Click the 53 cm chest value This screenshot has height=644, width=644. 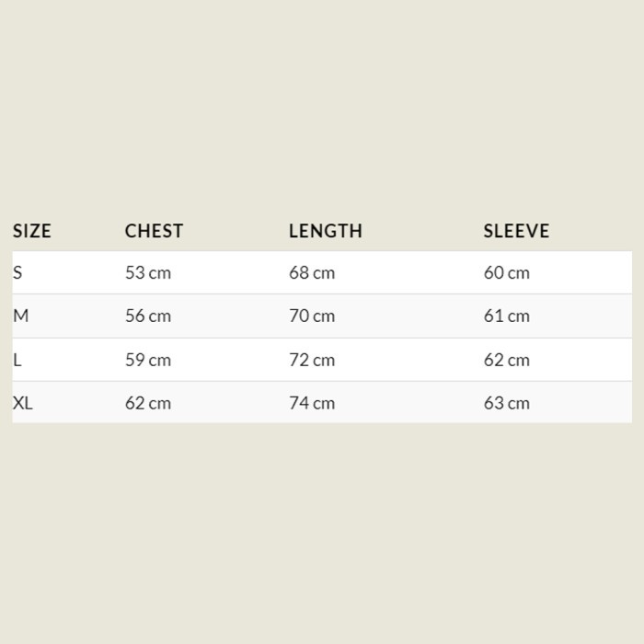tap(148, 272)
